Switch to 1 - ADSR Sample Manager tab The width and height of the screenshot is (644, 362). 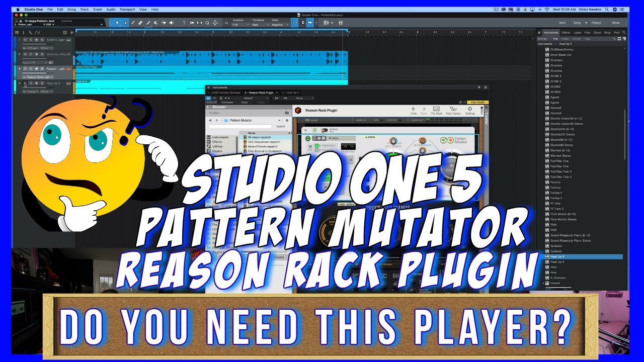(224, 93)
